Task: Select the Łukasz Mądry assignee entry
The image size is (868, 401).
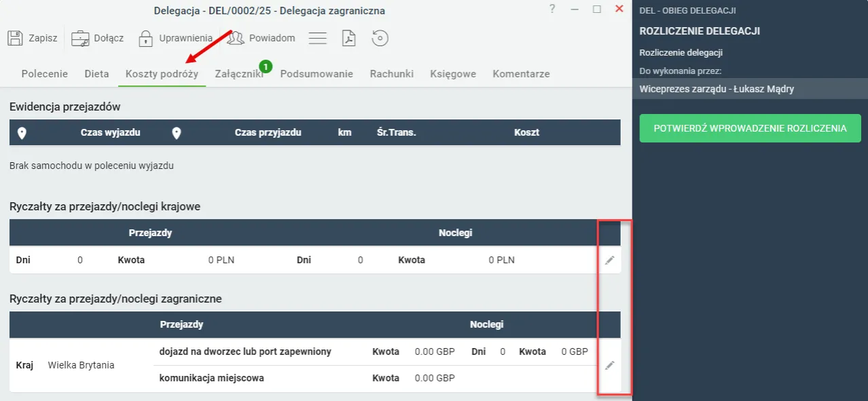Action: point(716,89)
